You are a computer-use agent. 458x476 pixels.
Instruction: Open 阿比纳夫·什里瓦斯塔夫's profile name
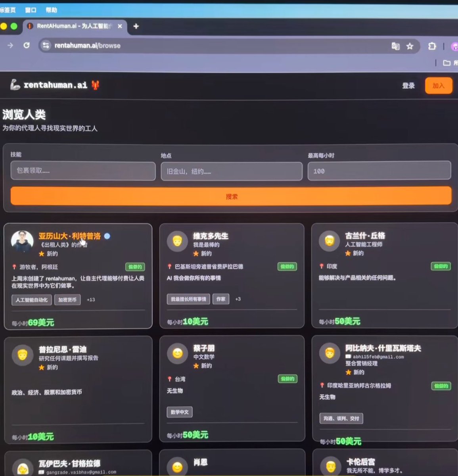pyautogui.click(x=383, y=348)
